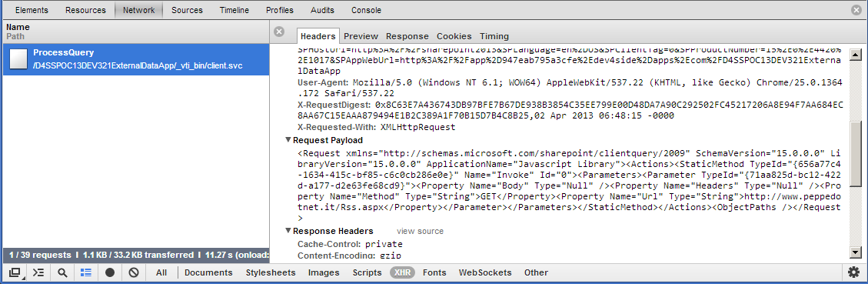
Task: Click the clear network log icon
Action: pyautogui.click(x=134, y=273)
